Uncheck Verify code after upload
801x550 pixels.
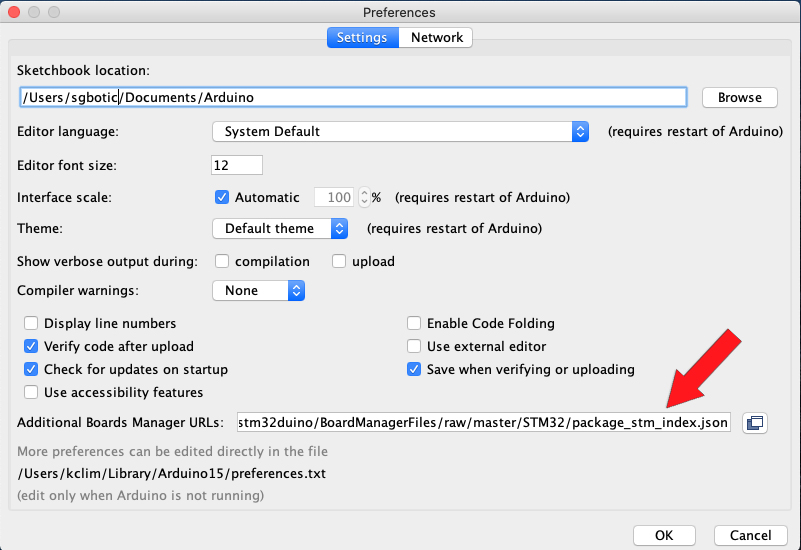[31, 346]
